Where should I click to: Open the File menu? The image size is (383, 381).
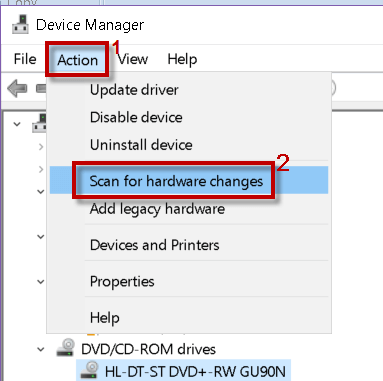click(25, 59)
